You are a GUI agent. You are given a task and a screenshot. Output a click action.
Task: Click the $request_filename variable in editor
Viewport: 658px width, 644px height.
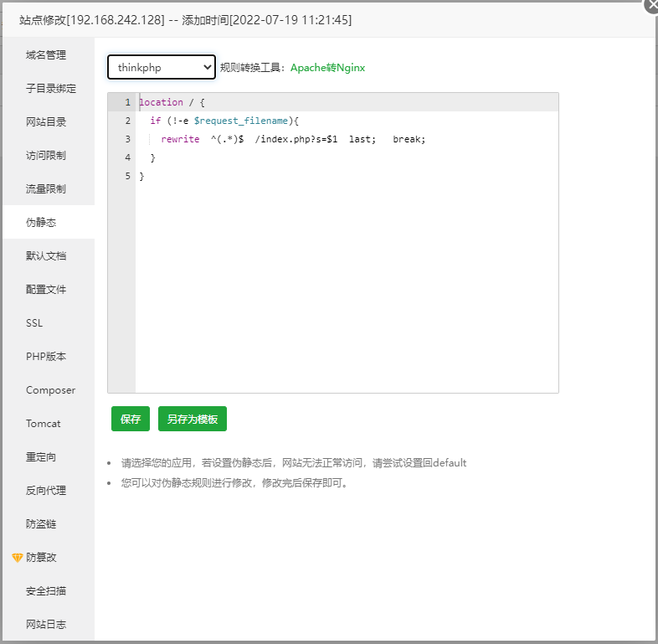pyautogui.click(x=241, y=121)
